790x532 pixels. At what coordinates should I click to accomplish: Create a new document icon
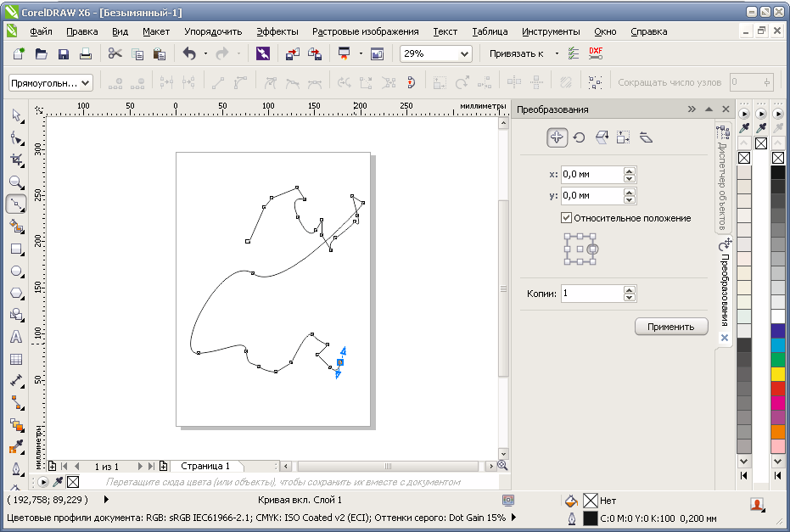tap(20, 53)
